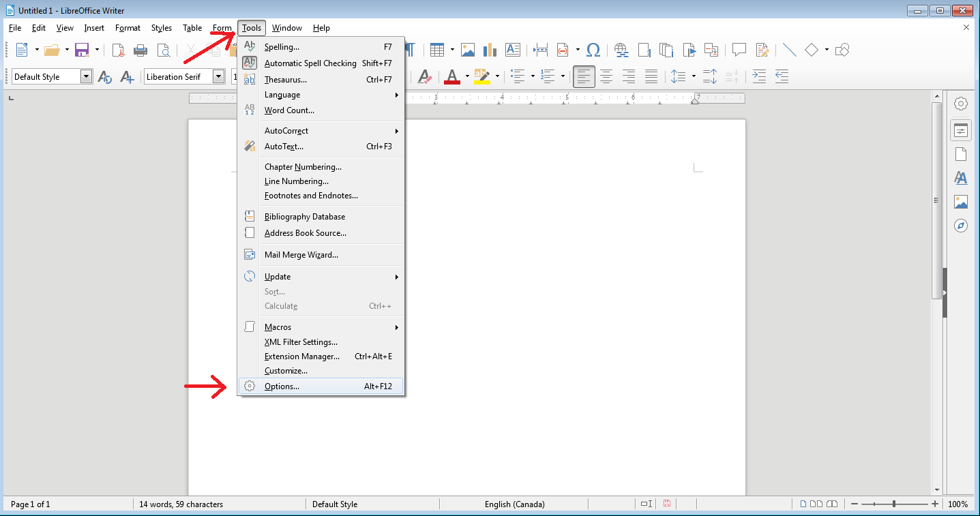Show Draw Functions icon
This screenshot has width=980, height=516.
pos(842,50)
